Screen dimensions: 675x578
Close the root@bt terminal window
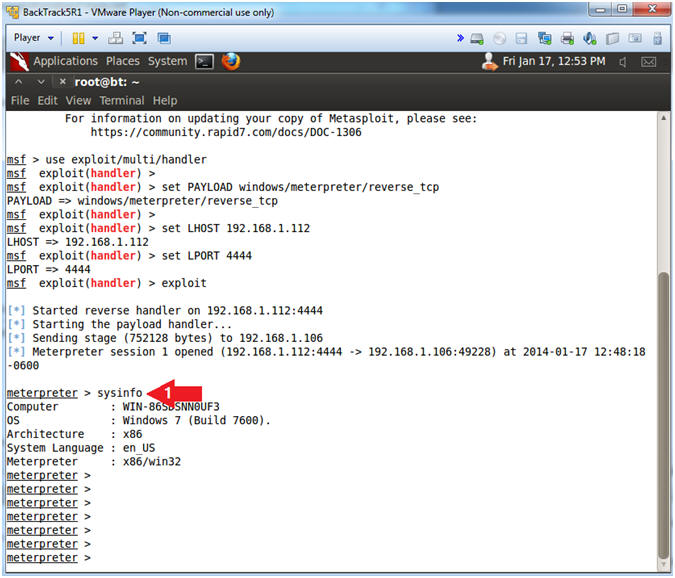coord(62,81)
